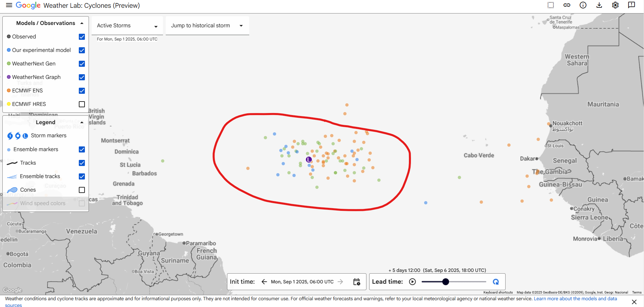Toggle the Tracks checkbox

pyautogui.click(x=82, y=163)
